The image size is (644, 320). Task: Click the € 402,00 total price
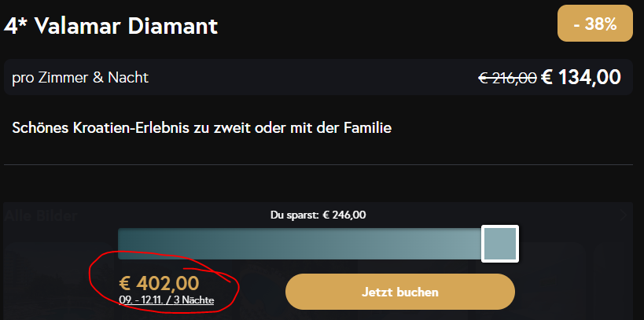tap(159, 284)
